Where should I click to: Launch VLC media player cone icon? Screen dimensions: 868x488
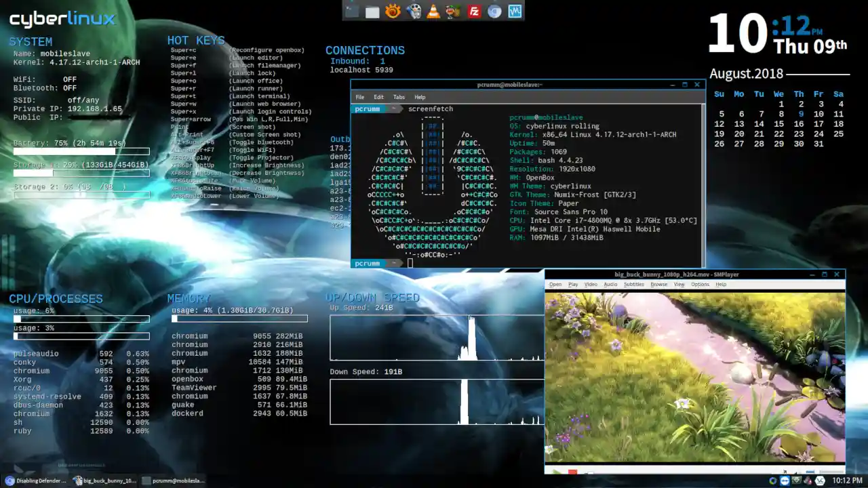pos(433,11)
